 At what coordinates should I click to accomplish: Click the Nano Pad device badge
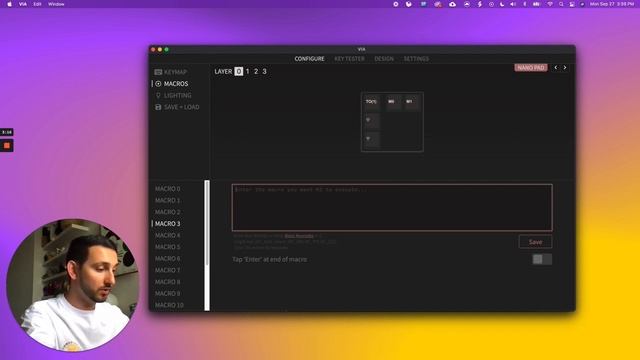click(531, 68)
